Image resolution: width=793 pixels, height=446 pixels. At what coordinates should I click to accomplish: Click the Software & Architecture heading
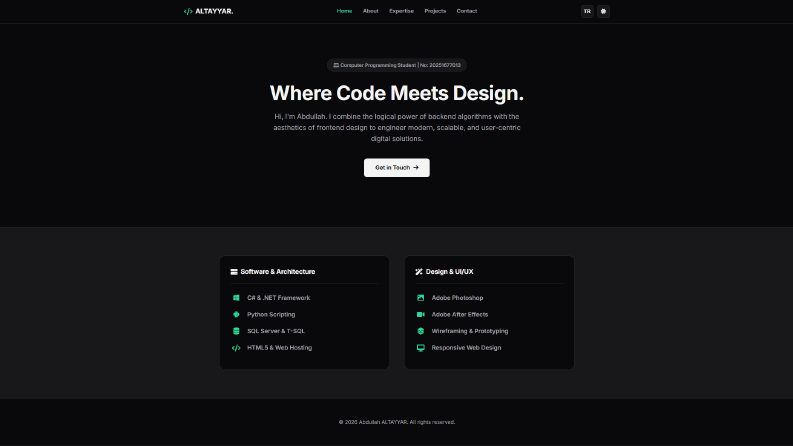(278, 272)
